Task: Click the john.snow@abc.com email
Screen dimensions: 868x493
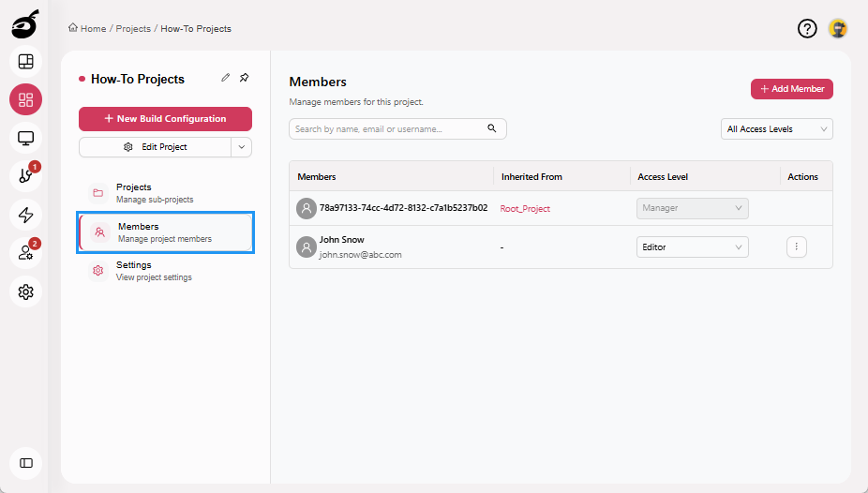Action: click(360, 255)
